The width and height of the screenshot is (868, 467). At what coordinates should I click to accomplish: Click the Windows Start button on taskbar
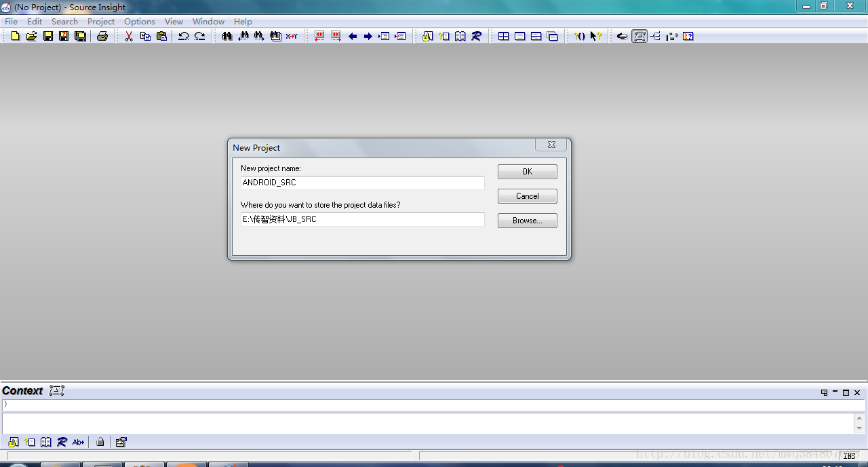pos(19,465)
